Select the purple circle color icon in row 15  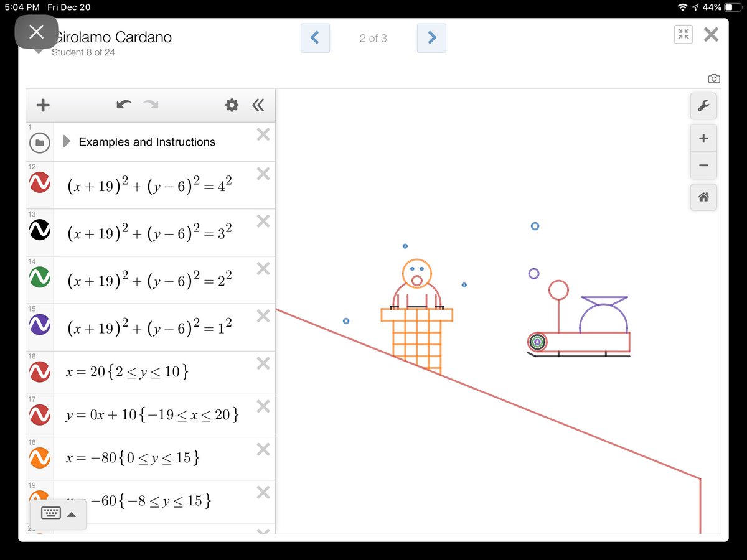point(39,324)
